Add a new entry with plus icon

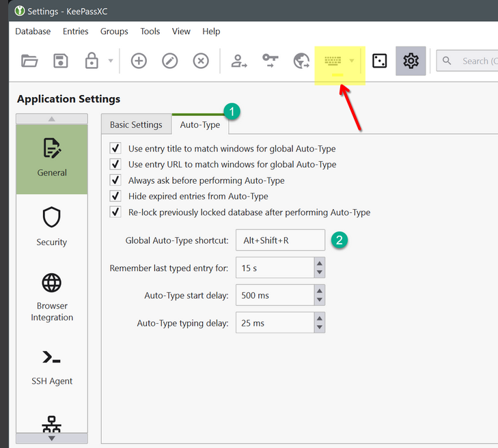[139, 61]
